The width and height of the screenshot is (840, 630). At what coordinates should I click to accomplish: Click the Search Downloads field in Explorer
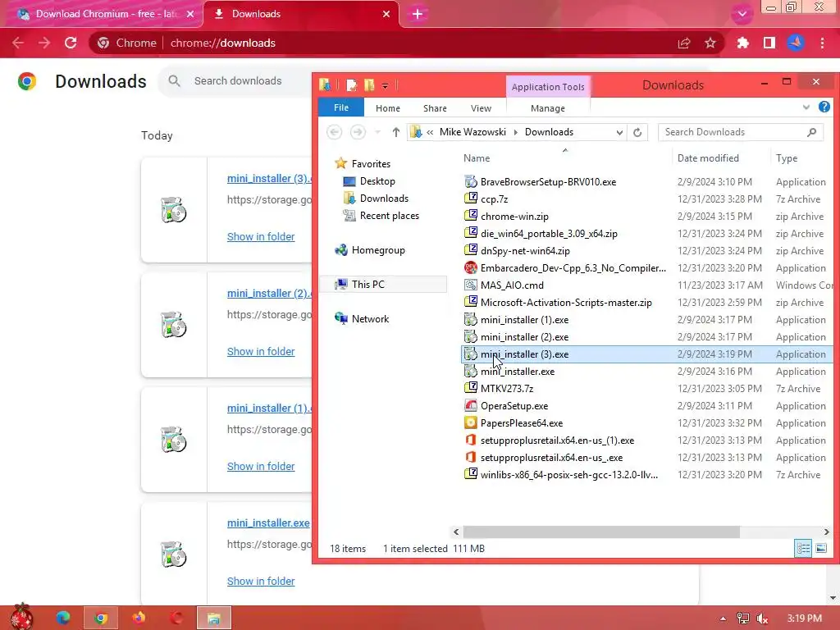pos(741,132)
